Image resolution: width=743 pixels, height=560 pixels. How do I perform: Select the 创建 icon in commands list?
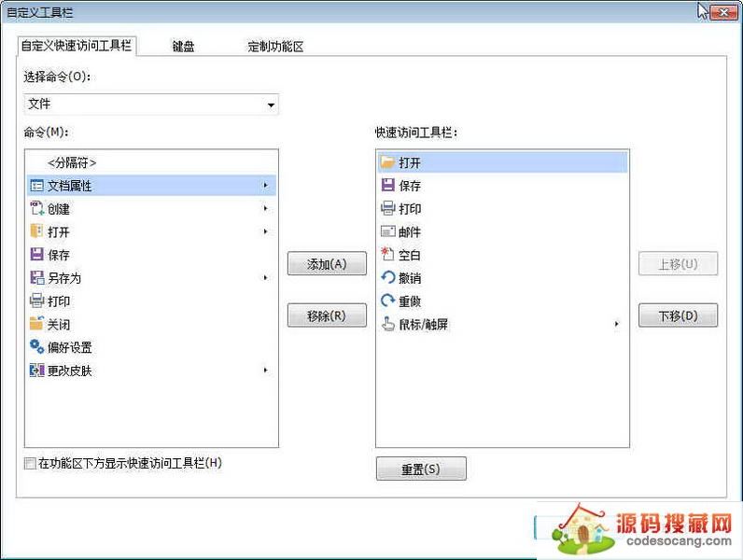[36, 209]
